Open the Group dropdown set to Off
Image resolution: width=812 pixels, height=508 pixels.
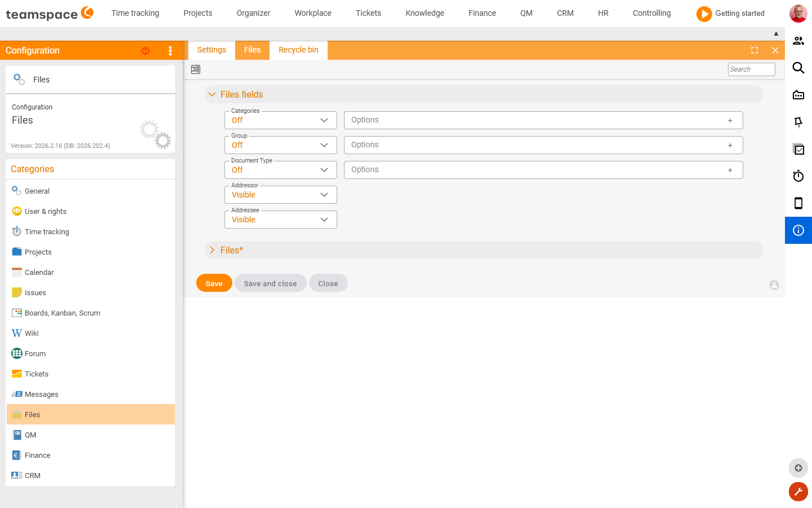pyautogui.click(x=281, y=145)
